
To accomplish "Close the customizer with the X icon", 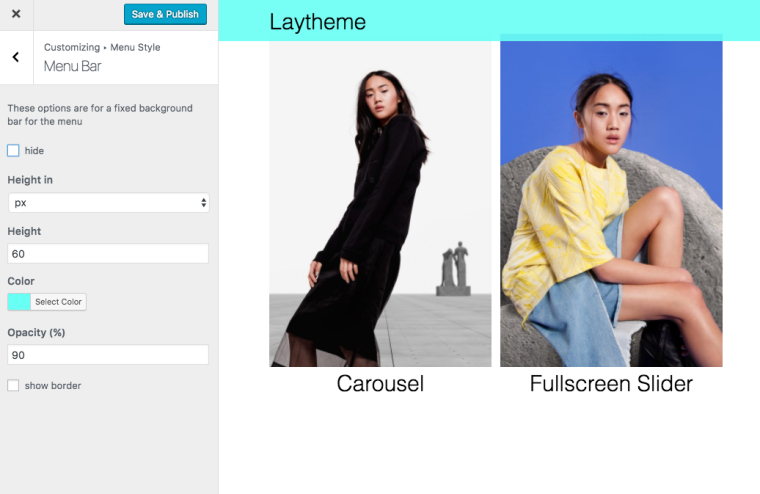I will pyautogui.click(x=16, y=14).
